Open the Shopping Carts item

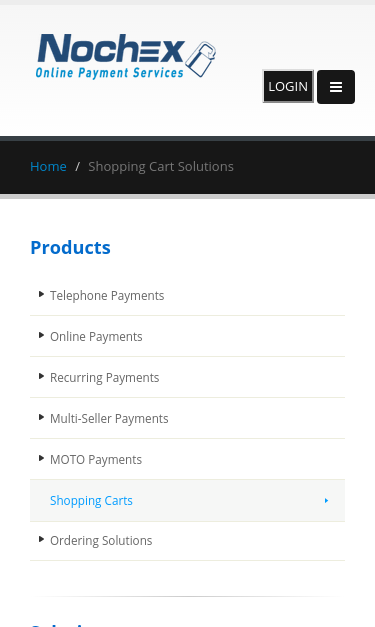coord(188,501)
